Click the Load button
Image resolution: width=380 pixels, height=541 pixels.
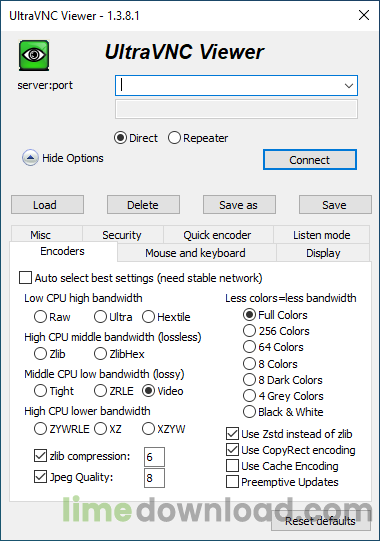pyautogui.click(x=47, y=205)
